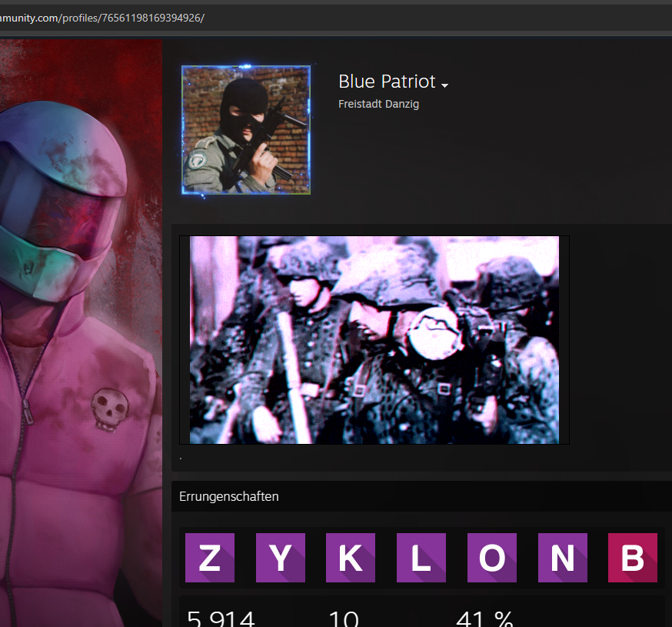This screenshot has height=627, width=672.
Task: Expand the dropdown arrow beside Blue Patriot
Action: 444,85
